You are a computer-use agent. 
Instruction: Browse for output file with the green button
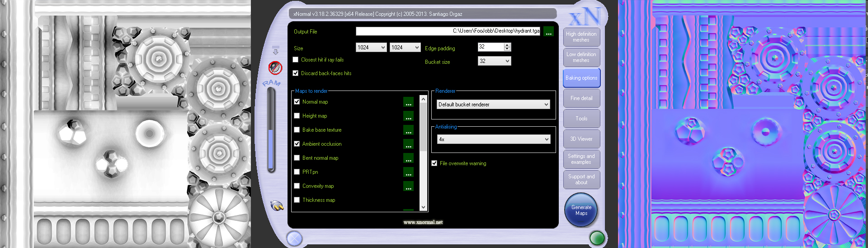pos(548,31)
